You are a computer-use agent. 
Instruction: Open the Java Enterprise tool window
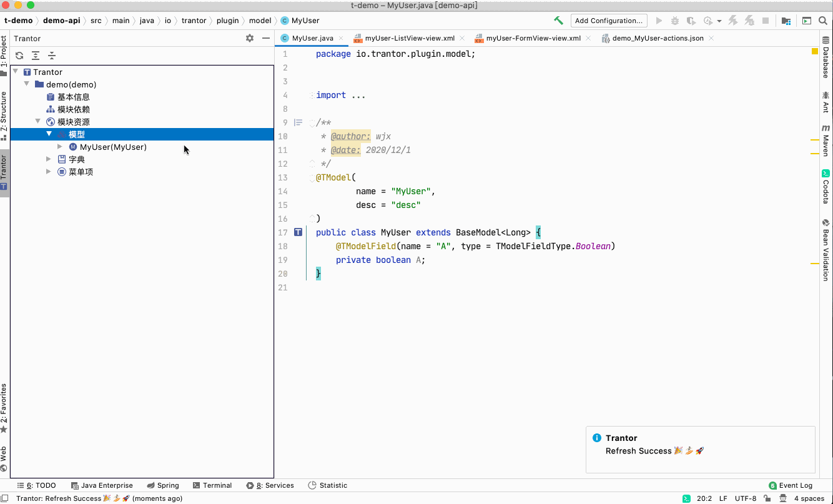pyautogui.click(x=102, y=485)
